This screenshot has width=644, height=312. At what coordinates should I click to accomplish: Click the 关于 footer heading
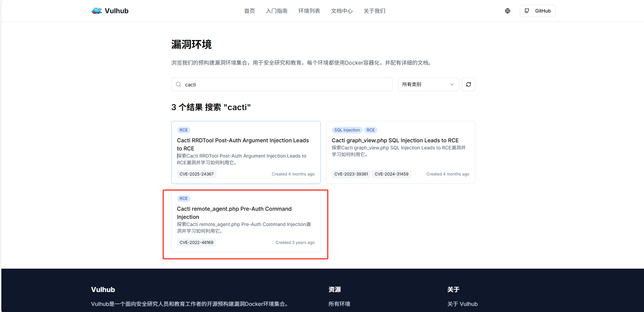(x=453, y=290)
